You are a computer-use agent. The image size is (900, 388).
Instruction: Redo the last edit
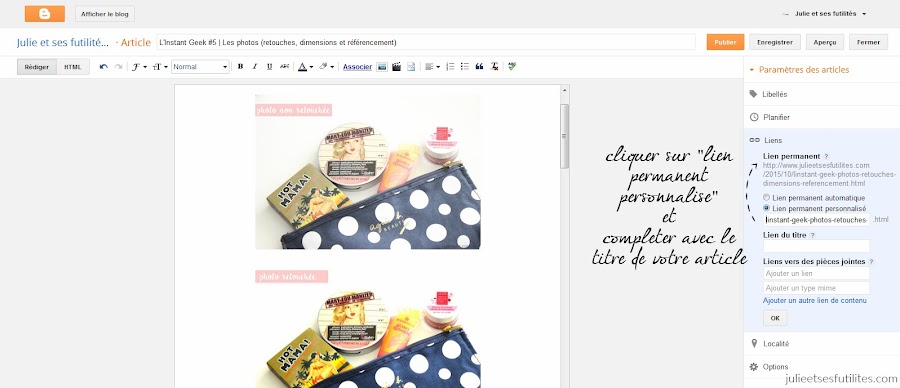click(x=118, y=67)
